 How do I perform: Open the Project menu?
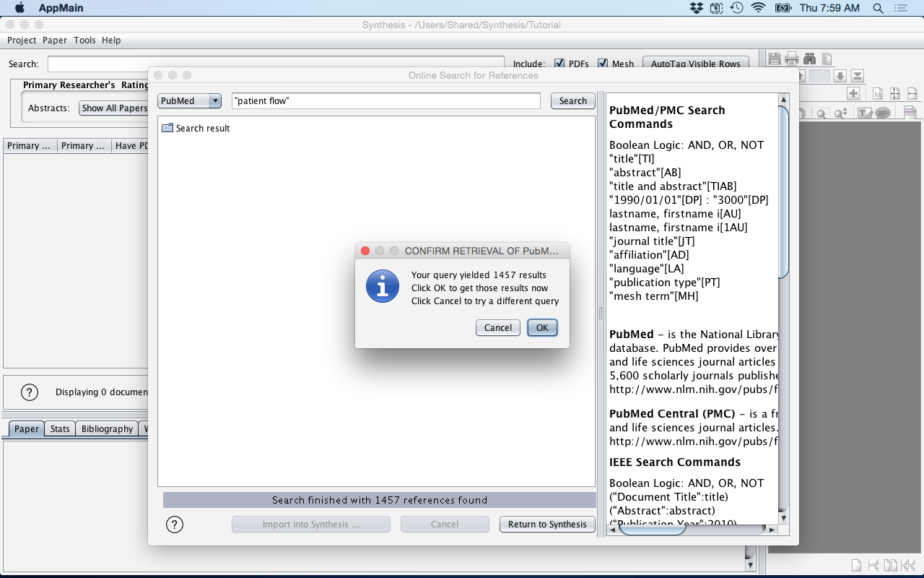pyautogui.click(x=22, y=40)
